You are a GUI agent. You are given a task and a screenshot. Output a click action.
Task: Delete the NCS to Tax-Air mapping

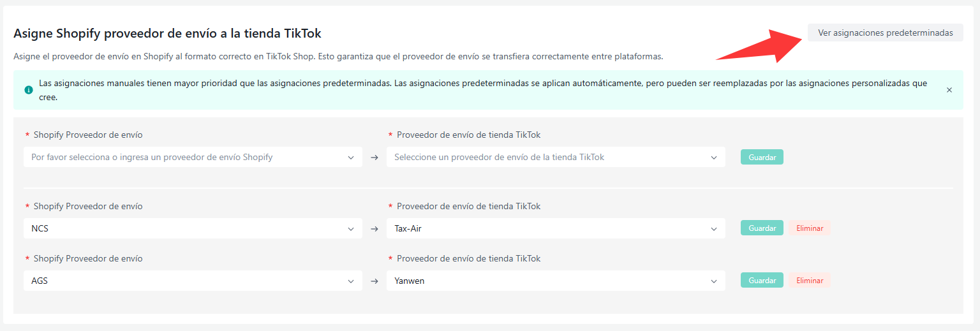pos(809,228)
